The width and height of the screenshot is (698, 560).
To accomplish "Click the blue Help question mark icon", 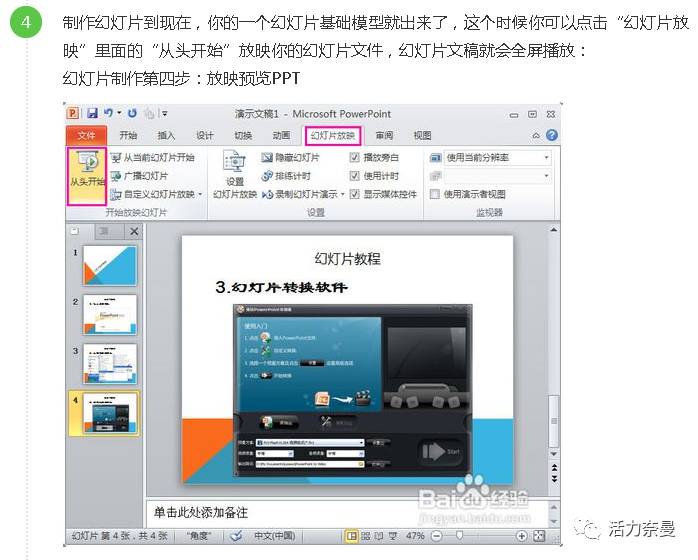I will point(552,135).
